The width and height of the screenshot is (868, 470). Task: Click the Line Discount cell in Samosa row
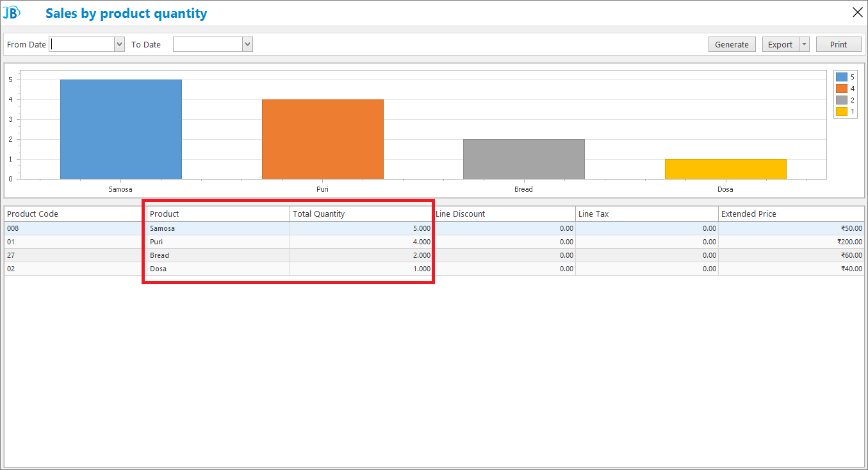pyautogui.click(x=504, y=228)
